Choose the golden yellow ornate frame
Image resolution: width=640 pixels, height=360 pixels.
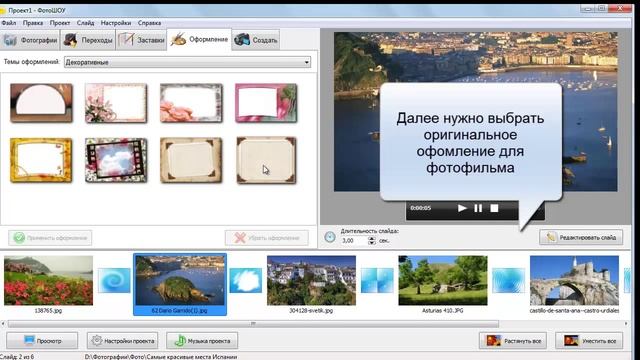(41, 160)
